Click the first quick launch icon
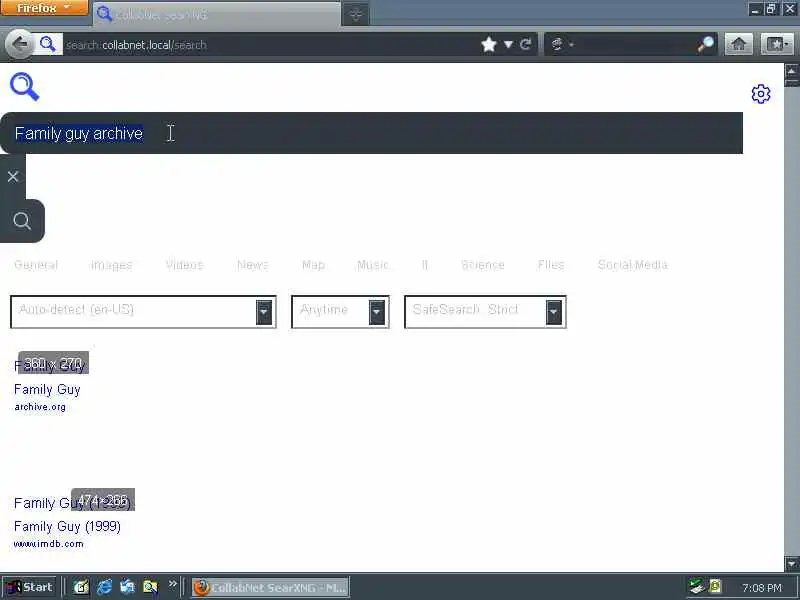 tap(81, 587)
